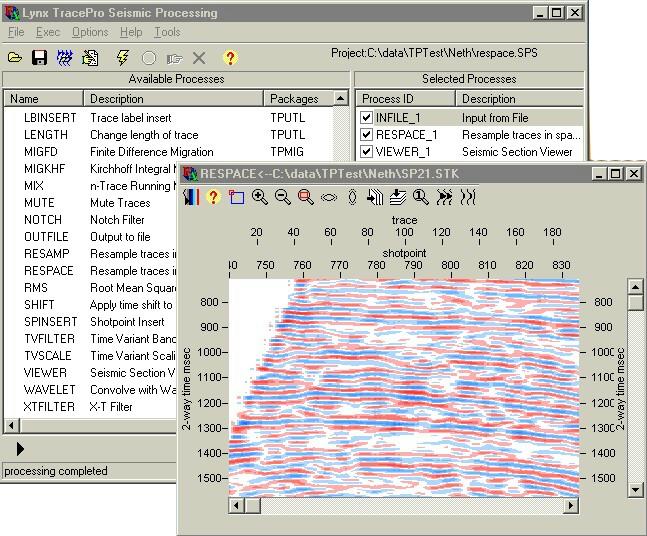This screenshot has height=536, width=647.
Task: Select the NOTCH process row
Action: click(x=91, y=220)
